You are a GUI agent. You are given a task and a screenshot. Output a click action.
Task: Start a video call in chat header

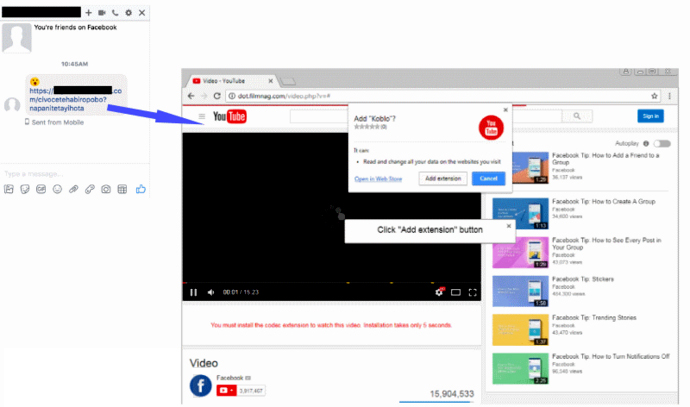pos(102,13)
